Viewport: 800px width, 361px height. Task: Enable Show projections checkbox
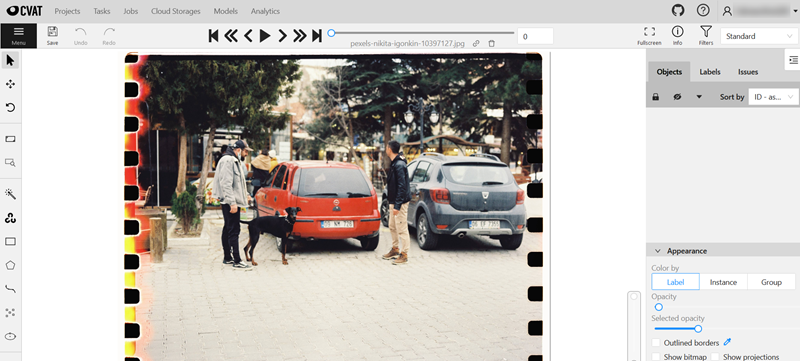tap(715, 357)
